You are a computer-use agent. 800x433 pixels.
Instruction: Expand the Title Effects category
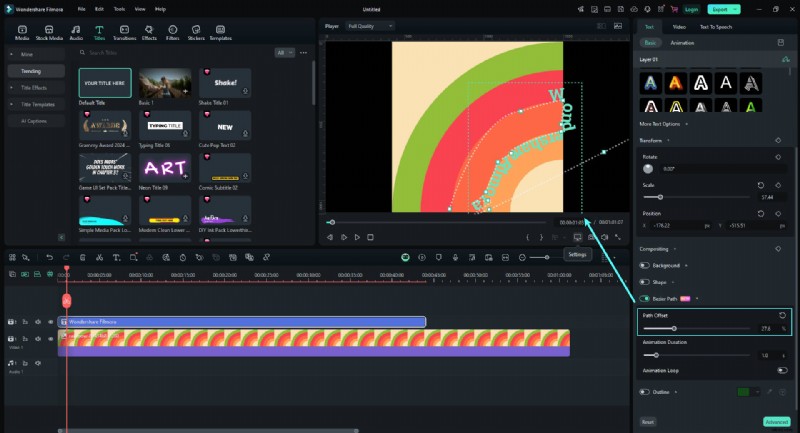pyautogui.click(x=35, y=88)
